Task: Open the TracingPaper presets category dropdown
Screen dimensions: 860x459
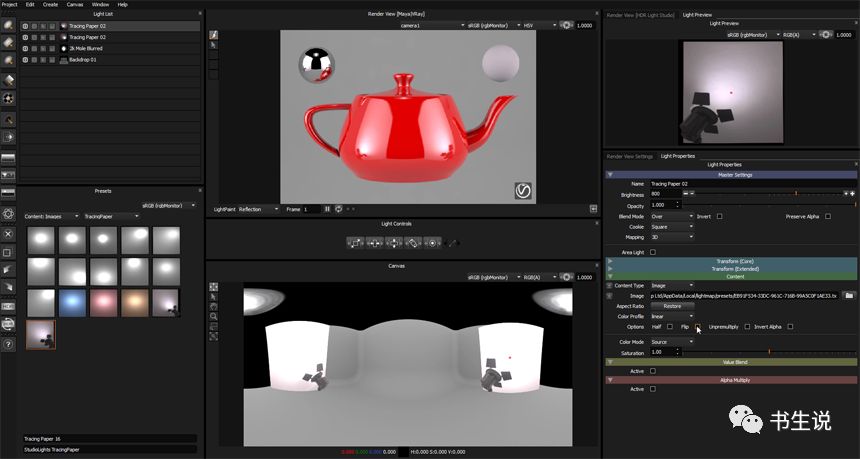Action: tap(111, 217)
